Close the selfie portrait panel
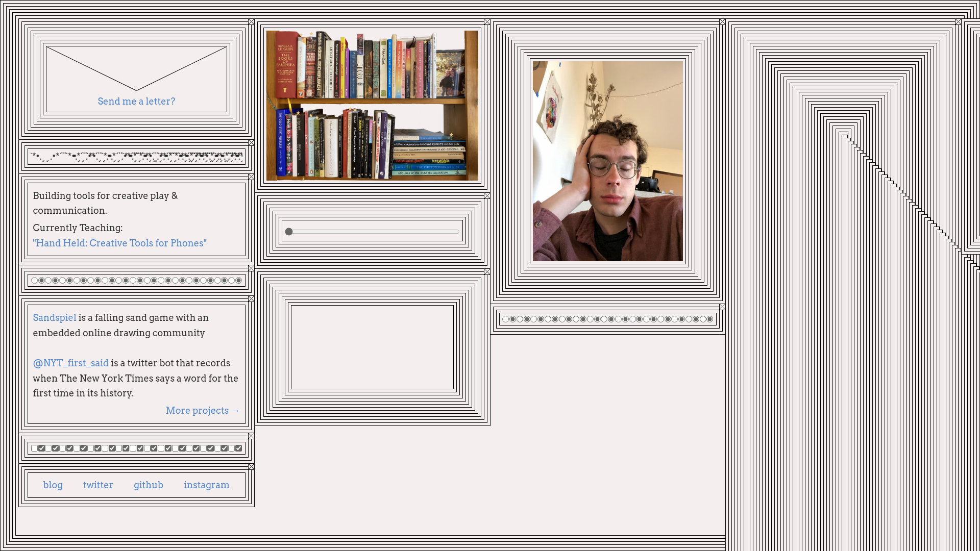Screen dimensions: 980x551 [x=722, y=22]
